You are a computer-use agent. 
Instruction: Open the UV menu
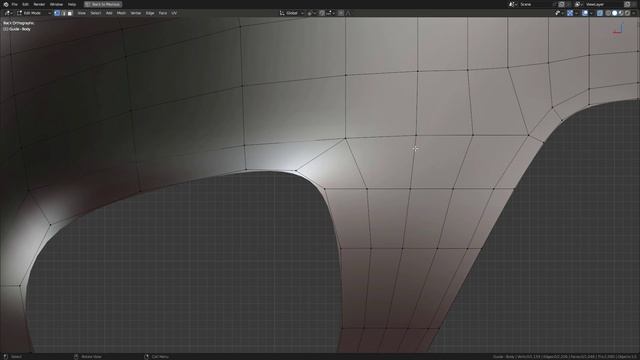pos(174,13)
